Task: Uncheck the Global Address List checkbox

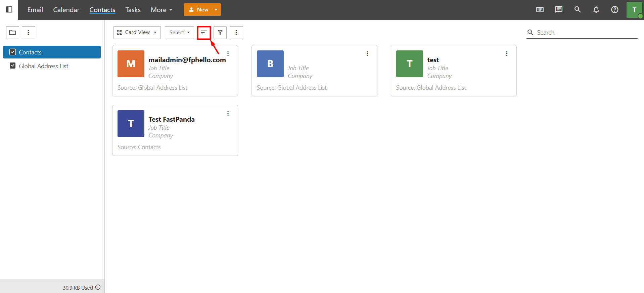Action: coord(13,66)
